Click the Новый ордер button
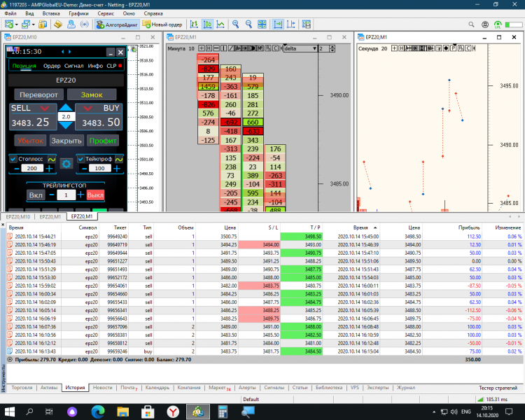The height and width of the screenshot is (420, 525). 162,24
